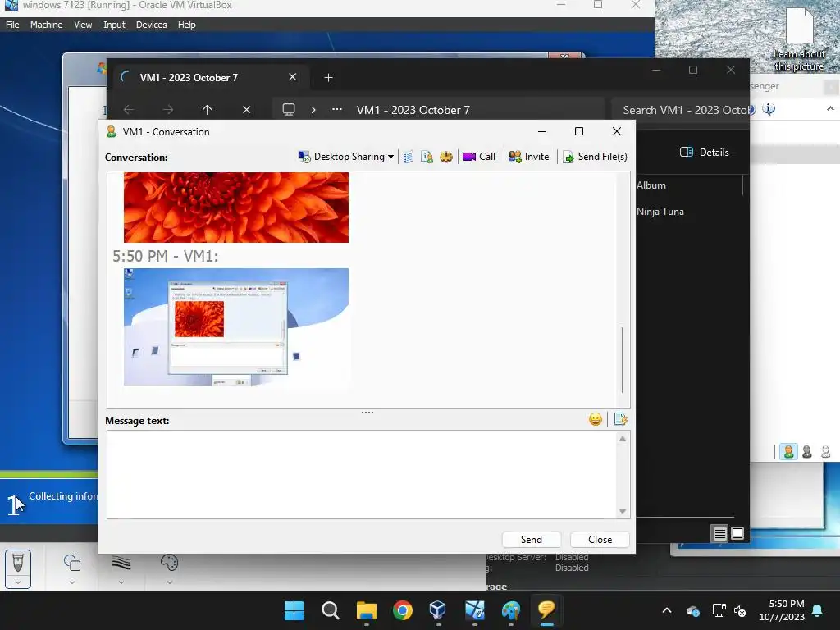Click the gear-shaped settings icon in conversation toolbar
840x630 pixels.
(446, 157)
